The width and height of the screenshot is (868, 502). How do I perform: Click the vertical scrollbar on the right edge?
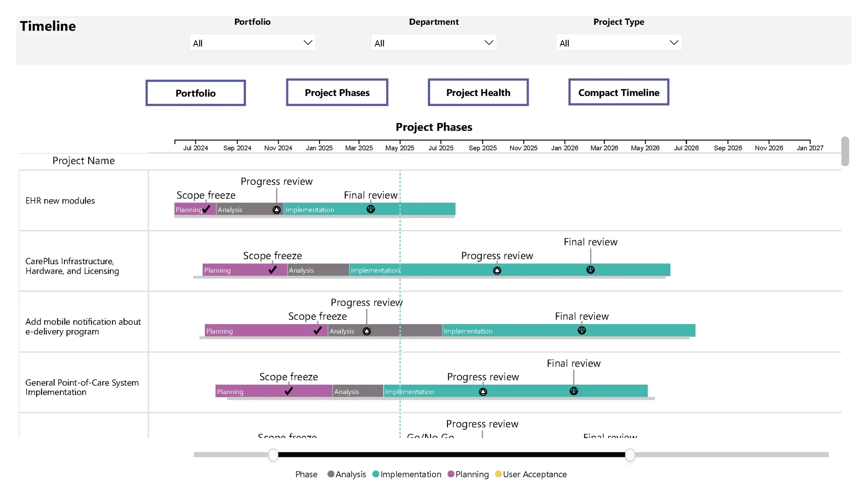[x=845, y=152]
